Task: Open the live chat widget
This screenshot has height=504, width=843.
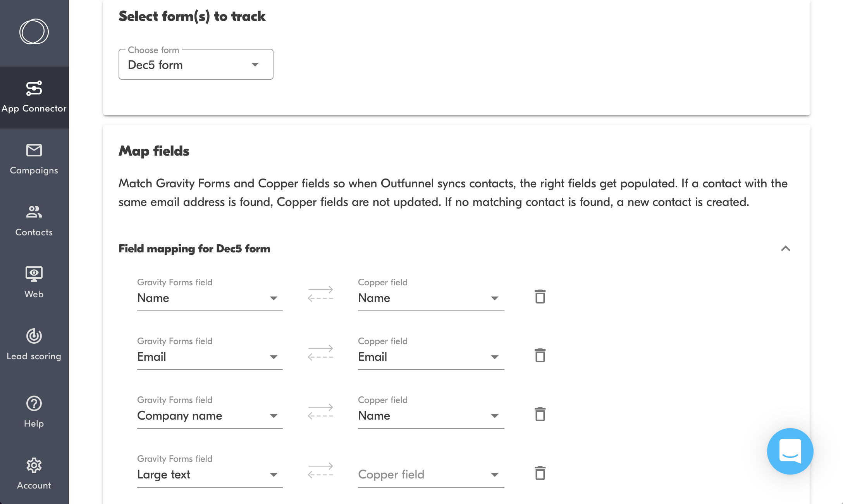Action: (790, 451)
